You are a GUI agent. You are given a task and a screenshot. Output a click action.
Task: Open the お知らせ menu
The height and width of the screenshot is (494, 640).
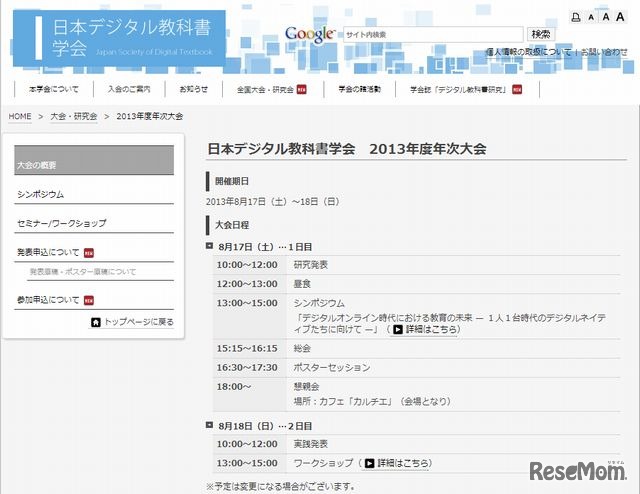pyautogui.click(x=194, y=89)
